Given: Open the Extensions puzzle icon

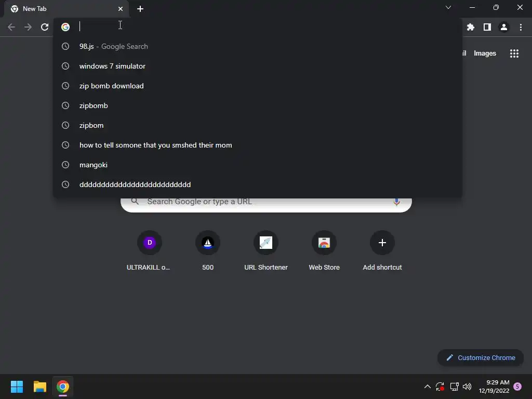Looking at the screenshot, I should coord(471,27).
